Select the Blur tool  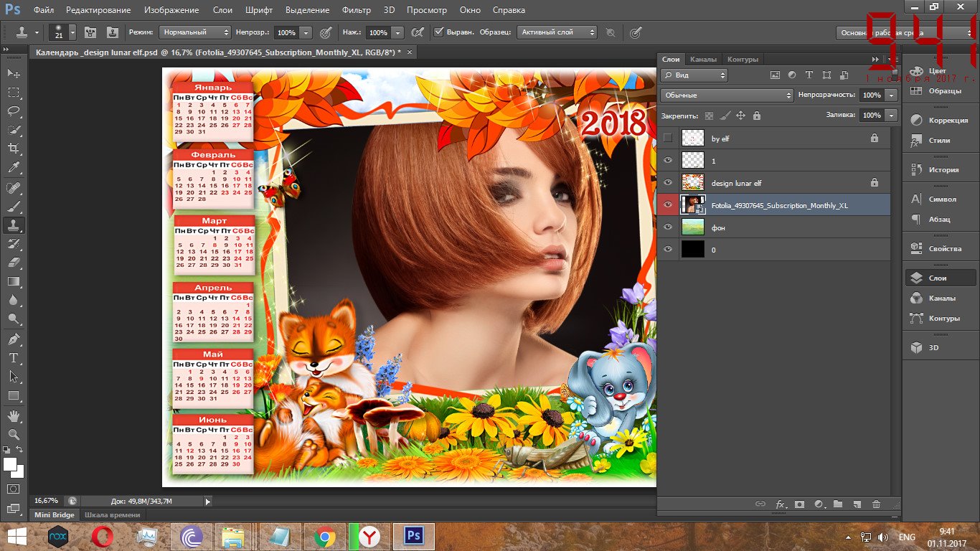14,300
